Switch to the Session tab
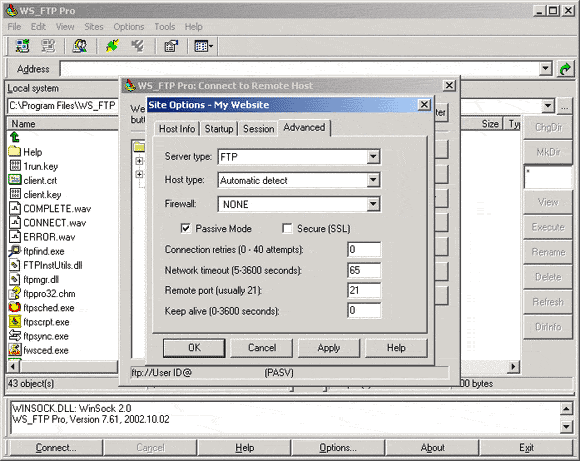The width and height of the screenshot is (580, 461). [x=259, y=129]
